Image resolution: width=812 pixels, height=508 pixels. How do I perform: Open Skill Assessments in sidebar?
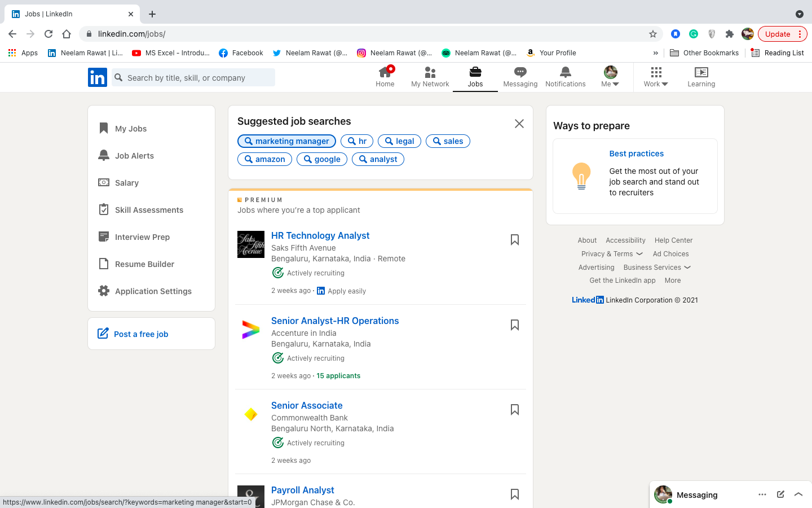[141, 210]
